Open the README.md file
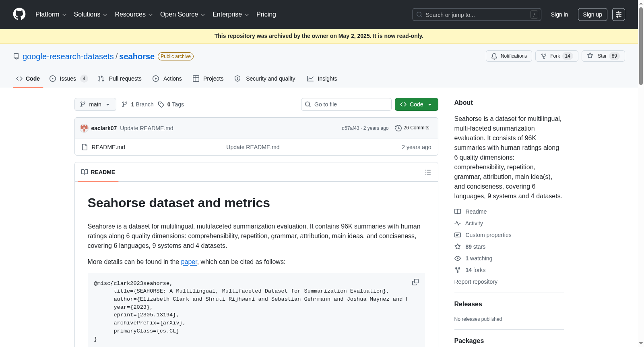The height and width of the screenshot is (347, 644). pos(108,147)
